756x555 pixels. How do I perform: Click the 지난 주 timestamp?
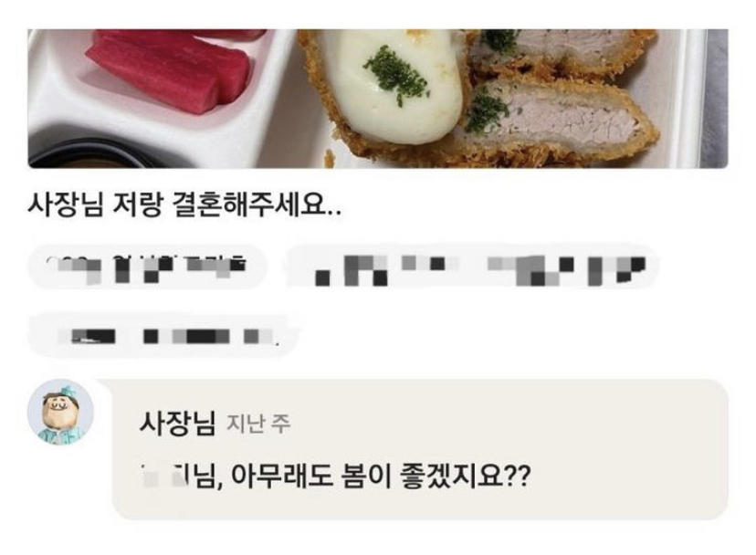pyautogui.click(x=258, y=424)
